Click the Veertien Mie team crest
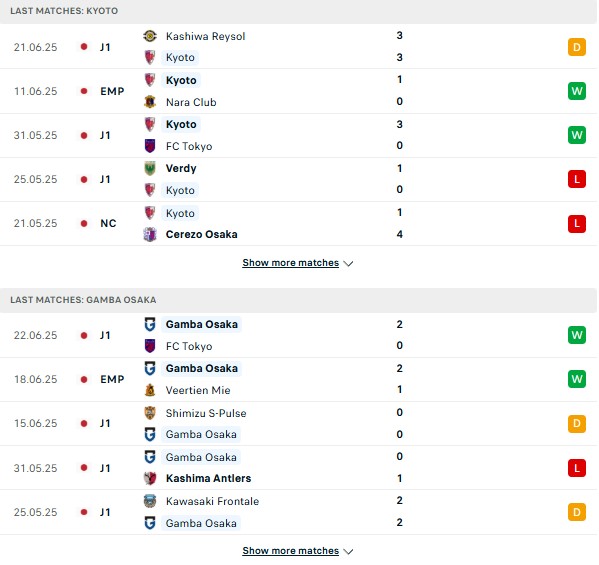 tap(150, 390)
